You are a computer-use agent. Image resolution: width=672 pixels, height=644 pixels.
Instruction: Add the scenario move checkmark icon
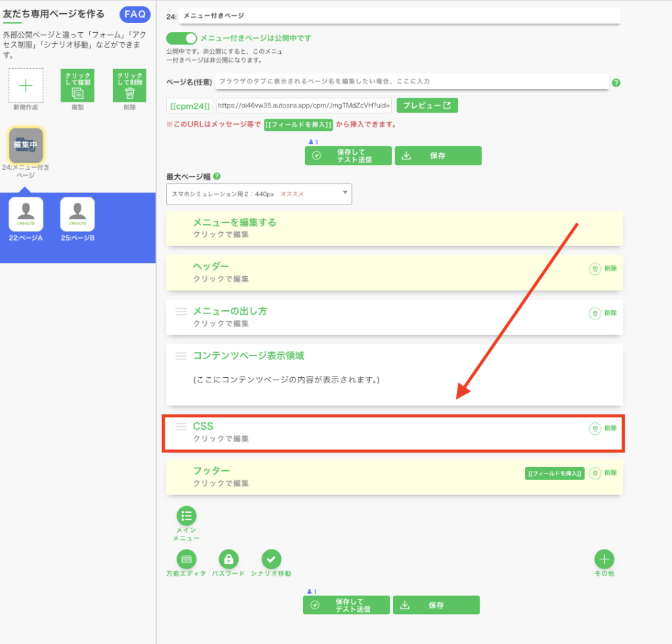click(271, 559)
